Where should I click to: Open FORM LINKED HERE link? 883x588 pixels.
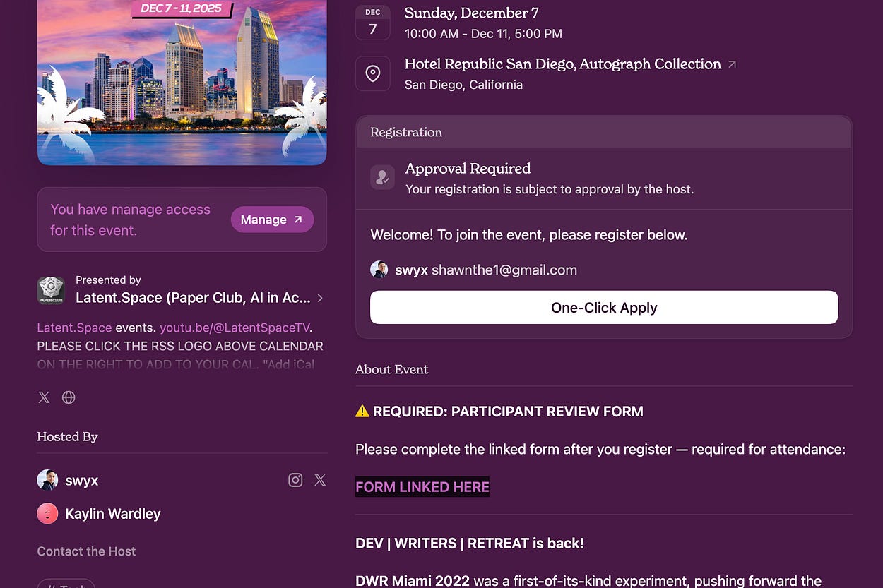point(422,487)
